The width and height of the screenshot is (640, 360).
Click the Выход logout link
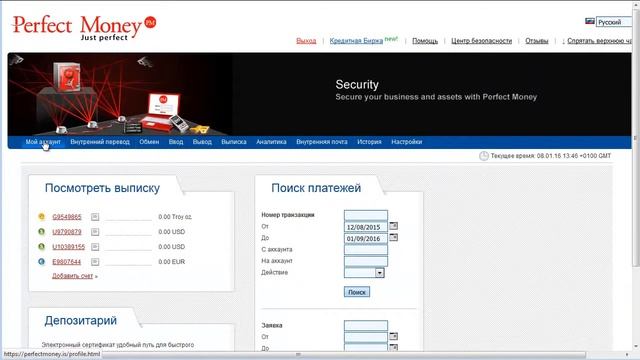point(306,41)
